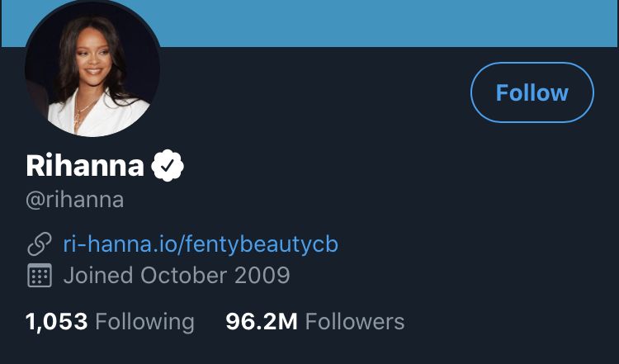This screenshot has width=619, height=364.
Task: Click the Rihanna display name
Action: click(85, 165)
